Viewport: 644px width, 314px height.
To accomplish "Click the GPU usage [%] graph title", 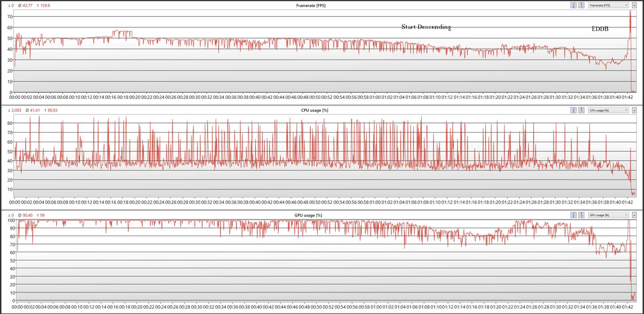I will coord(308,216).
